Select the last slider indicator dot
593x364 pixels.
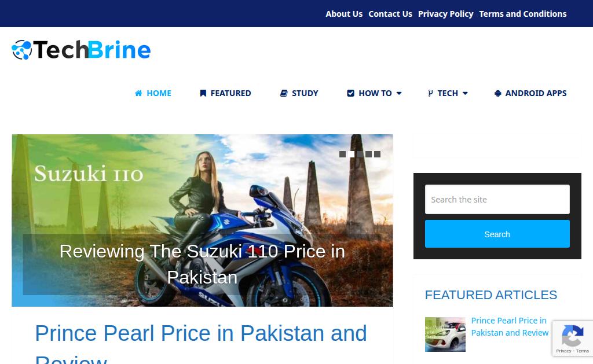(x=377, y=154)
